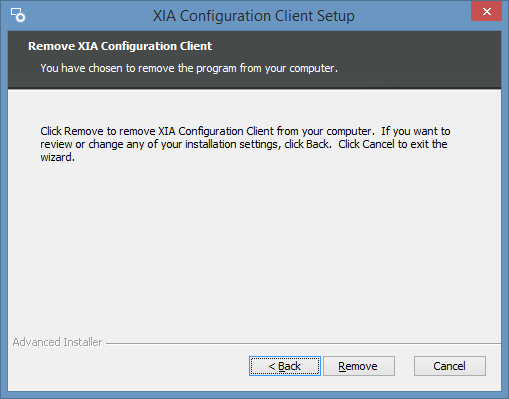Click the 'You have chosen to remove' subtitle
This screenshot has height=399, width=509.
tap(189, 68)
